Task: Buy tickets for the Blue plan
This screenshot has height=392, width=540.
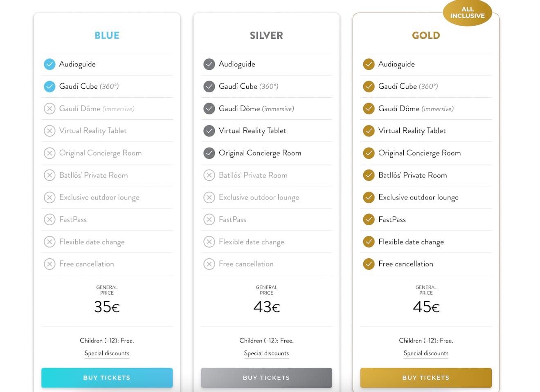Action: 107,378
